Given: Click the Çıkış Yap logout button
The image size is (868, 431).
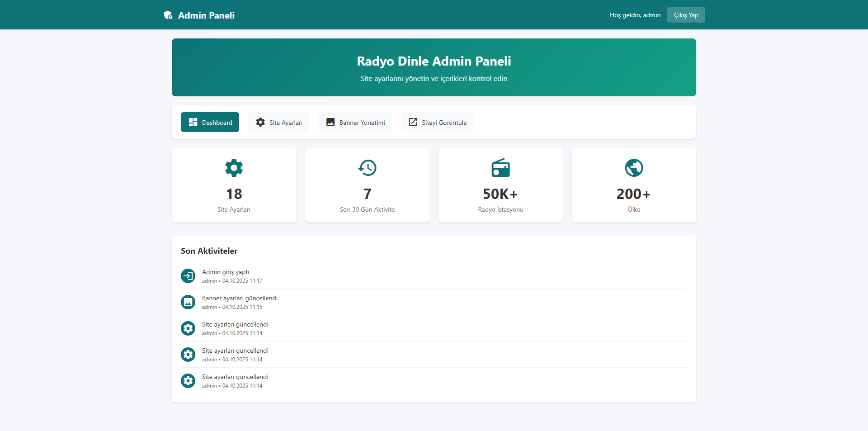Looking at the screenshot, I should (x=686, y=15).
